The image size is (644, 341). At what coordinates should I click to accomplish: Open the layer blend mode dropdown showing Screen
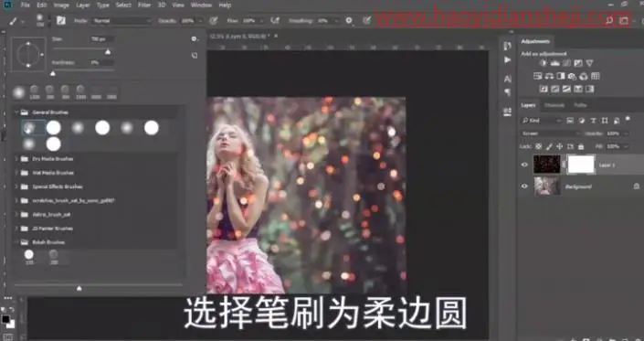tap(551, 133)
